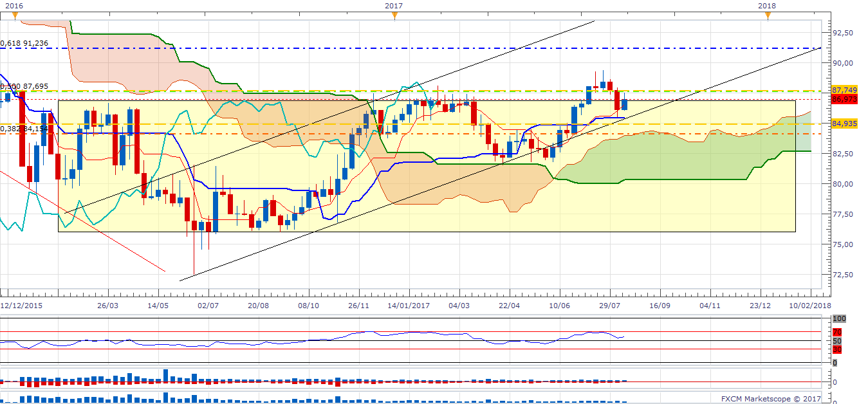This screenshot has height=404, width=868.
Task: Click the red RSI 30 level label
Action: 836,349
